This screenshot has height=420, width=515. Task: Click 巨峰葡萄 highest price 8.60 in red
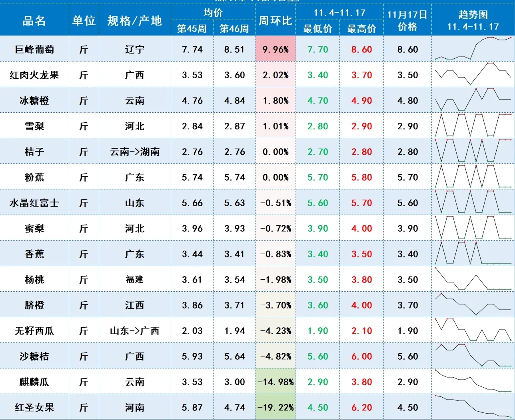[x=361, y=50]
